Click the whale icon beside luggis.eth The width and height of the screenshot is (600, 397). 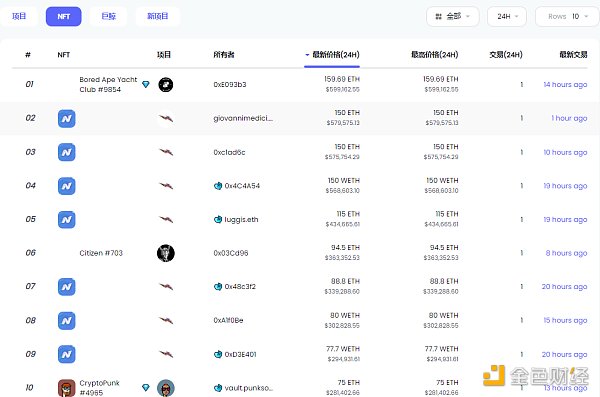coord(218,220)
